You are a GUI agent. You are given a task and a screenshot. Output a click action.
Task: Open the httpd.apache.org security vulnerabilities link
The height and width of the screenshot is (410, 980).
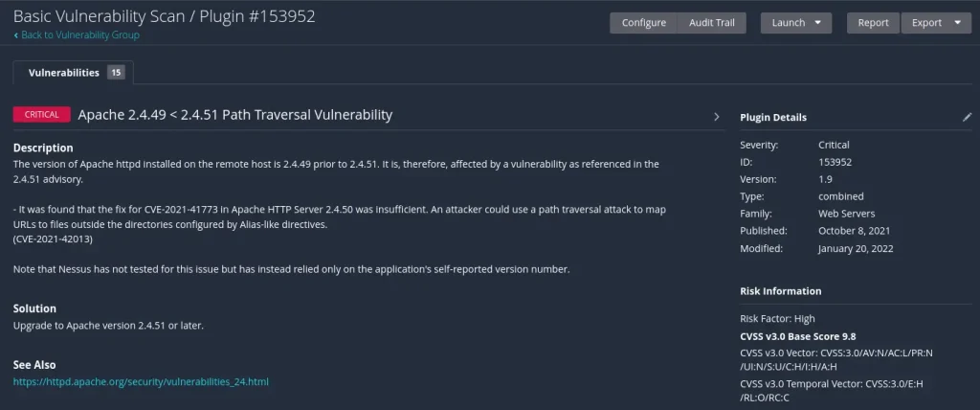(141, 381)
